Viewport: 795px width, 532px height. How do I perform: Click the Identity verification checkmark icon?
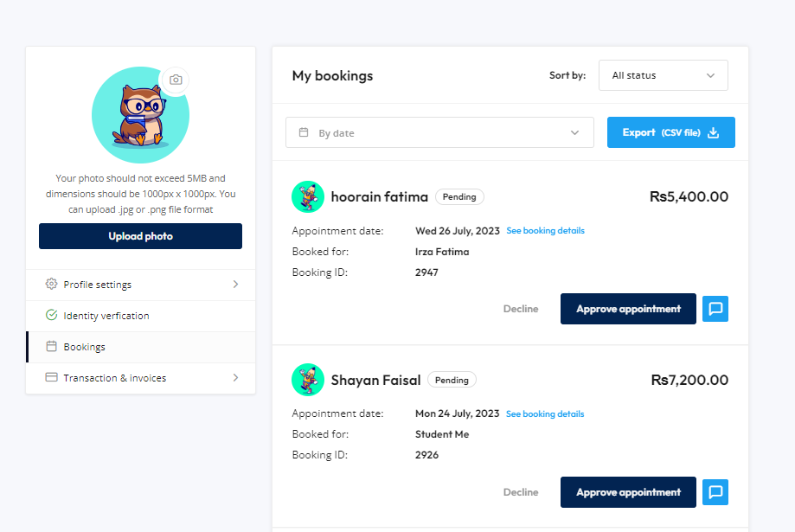pos(51,315)
